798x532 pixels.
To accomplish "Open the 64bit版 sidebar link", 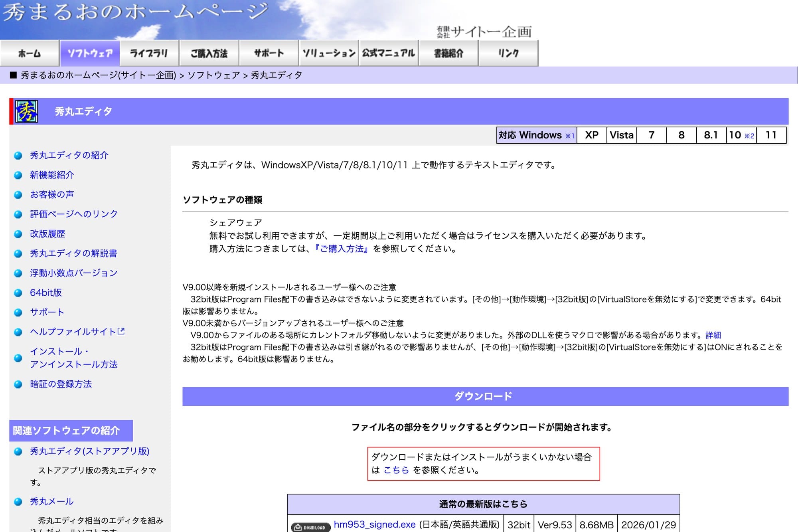I will 46,293.
